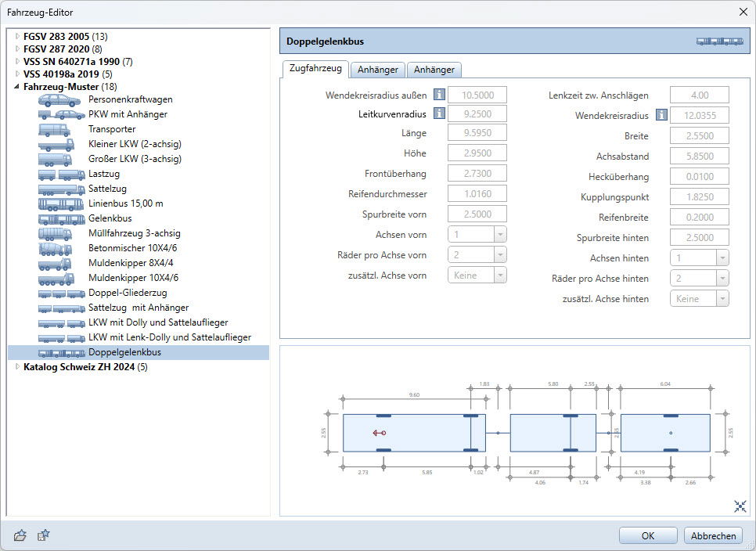Select the Transporter van icon
This screenshot has height=551, width=756.
point(55,130)
